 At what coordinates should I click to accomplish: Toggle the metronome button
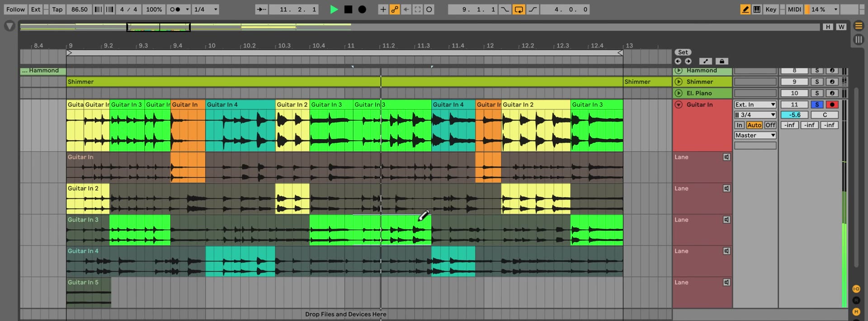pyautogui.click(x=175, y=9)
